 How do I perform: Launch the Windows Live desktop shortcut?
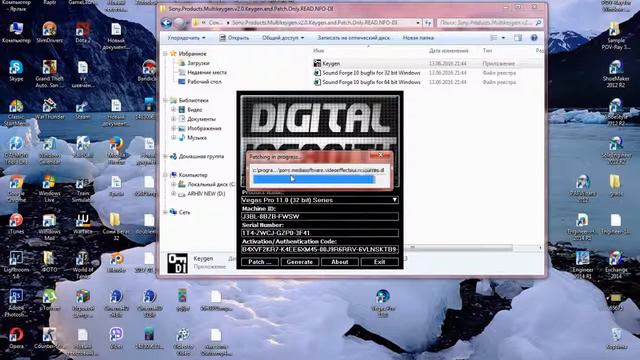pyautogui.click(x=49, y=189)
